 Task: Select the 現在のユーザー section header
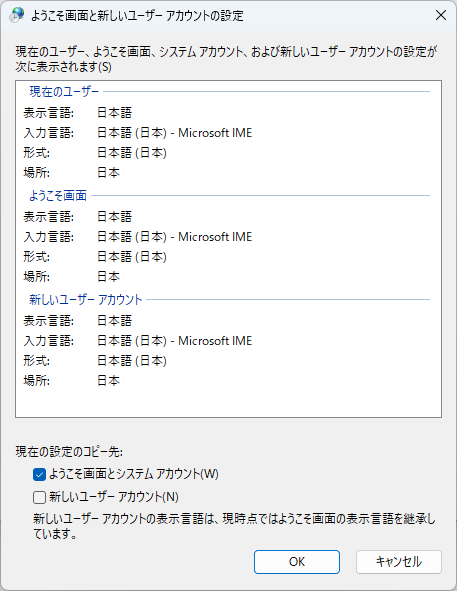pos(64,92)
